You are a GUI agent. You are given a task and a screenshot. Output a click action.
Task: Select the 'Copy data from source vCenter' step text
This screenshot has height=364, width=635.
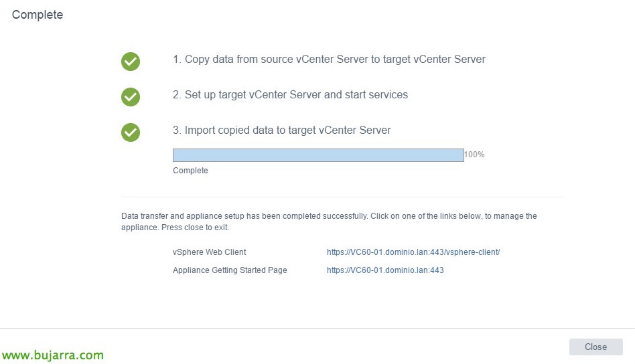click(329, 60)
